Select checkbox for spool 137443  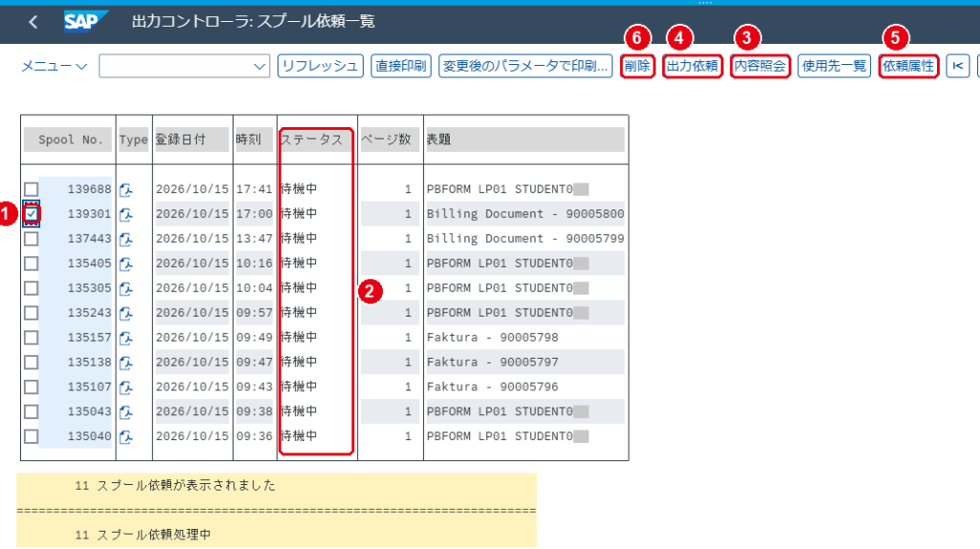tap(32, 238)
